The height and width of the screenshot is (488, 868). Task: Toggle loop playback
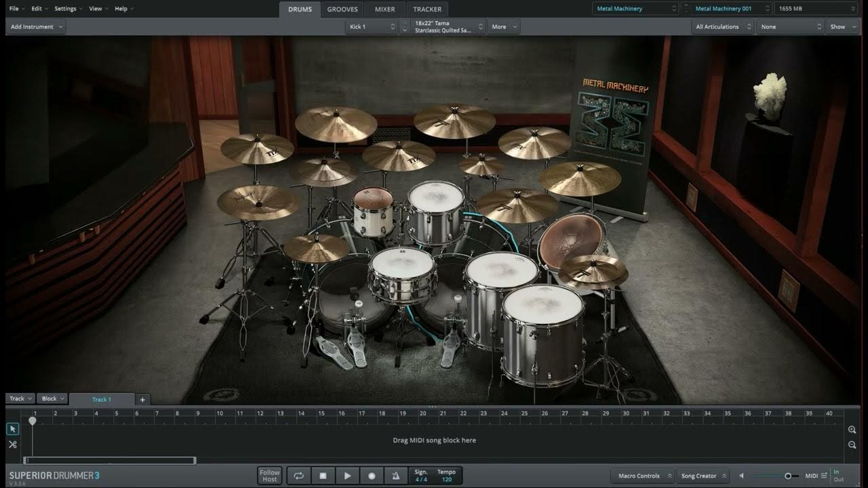[x=298, y=476]
